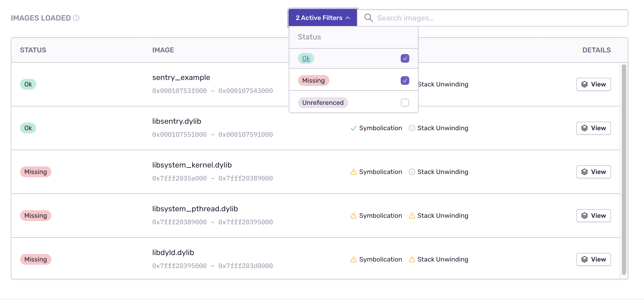Click libsystem_pthread.dylib Stack Unwinding warning icon

tap(412, 216)
